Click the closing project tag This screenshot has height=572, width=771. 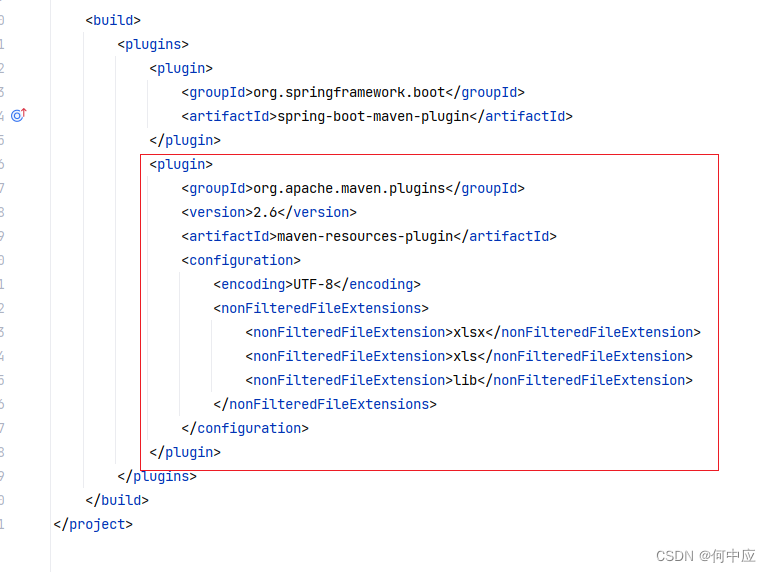pos(93,524)
